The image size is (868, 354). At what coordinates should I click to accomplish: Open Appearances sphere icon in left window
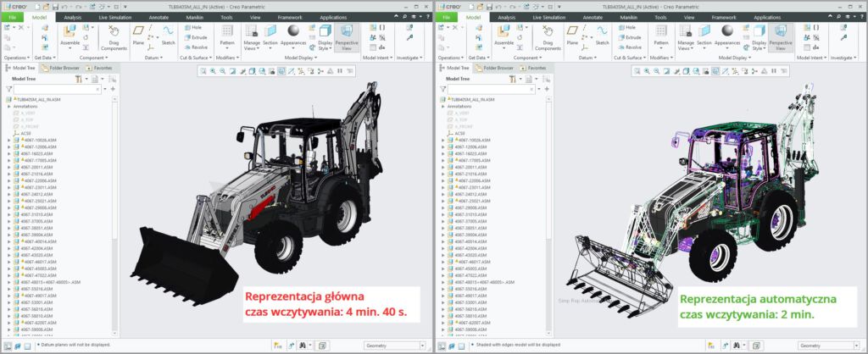pyautogui.click(x=293, y=30)
